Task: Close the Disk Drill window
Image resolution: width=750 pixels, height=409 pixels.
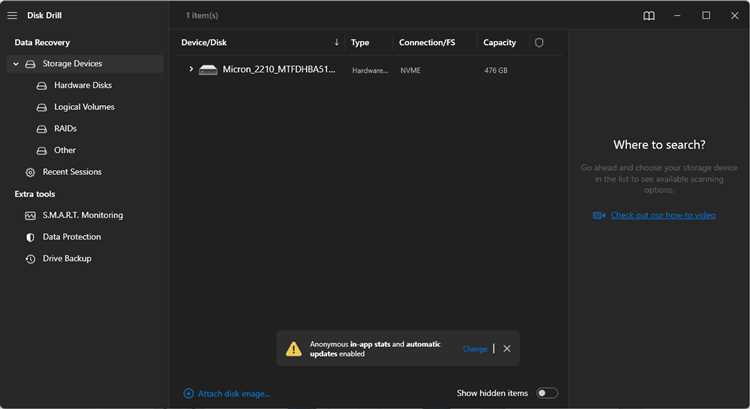Action: tap(735, 16)
